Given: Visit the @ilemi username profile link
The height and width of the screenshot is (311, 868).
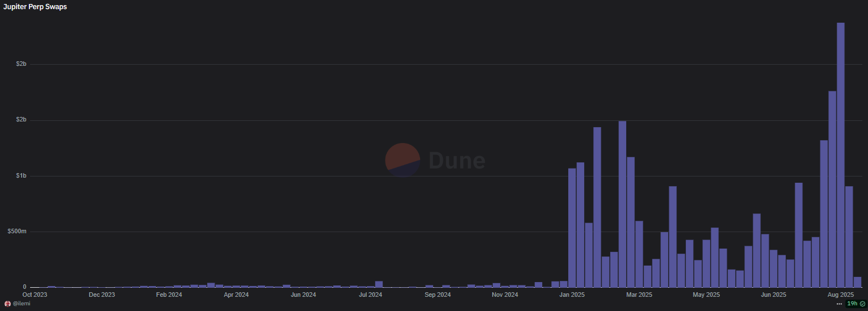Looking at the screenshot, I should click(x=21, y=304).
